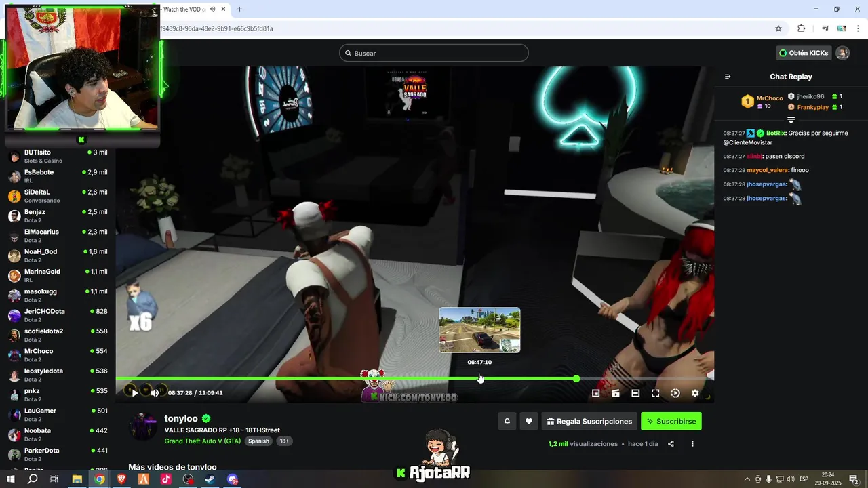Screen dimensions: 868x488
Task: Open ElMacarius channel in sidebar
Action: pyautogui.click(x=58, y=236)
